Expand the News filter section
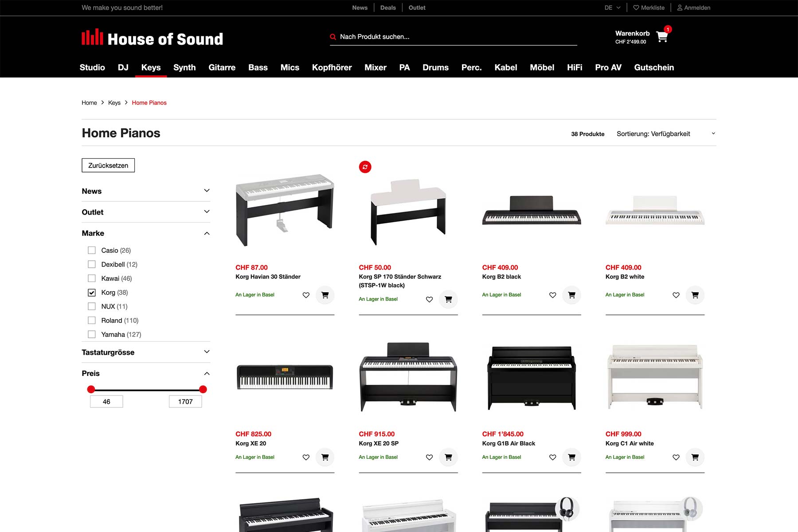 point(146,191)
